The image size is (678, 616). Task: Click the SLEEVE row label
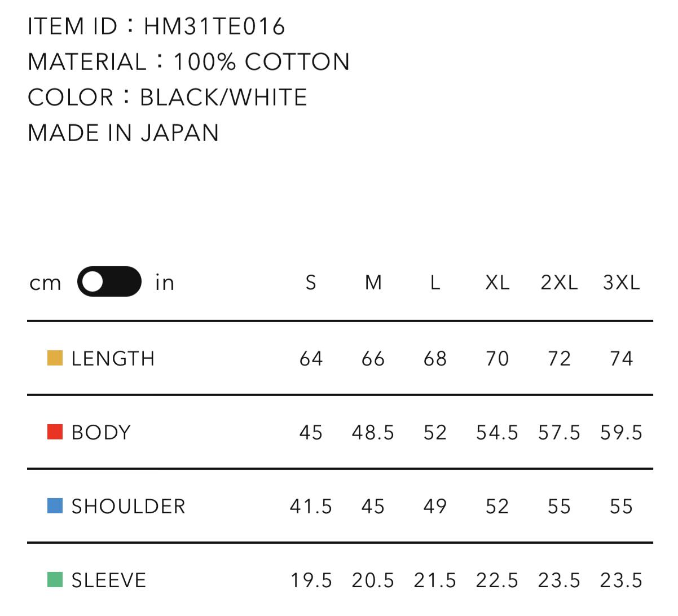click(107, 580)
